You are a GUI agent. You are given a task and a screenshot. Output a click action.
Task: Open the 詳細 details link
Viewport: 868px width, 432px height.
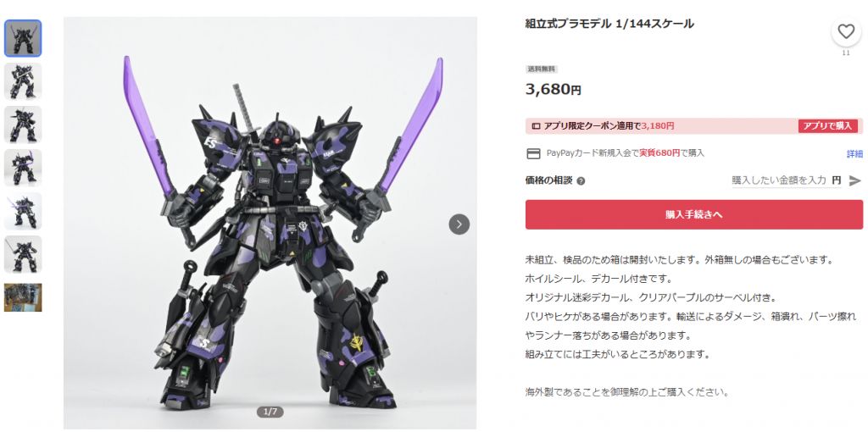coord(854,154)
